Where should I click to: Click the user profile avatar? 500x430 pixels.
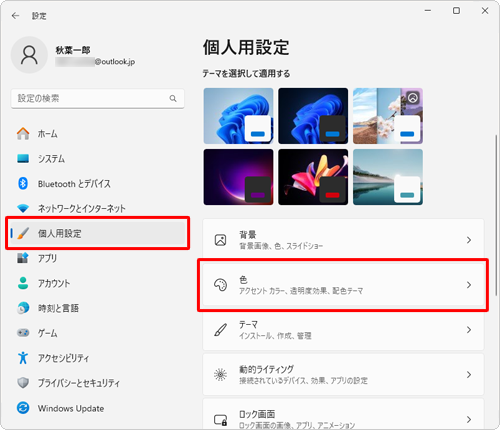[29, 55]
